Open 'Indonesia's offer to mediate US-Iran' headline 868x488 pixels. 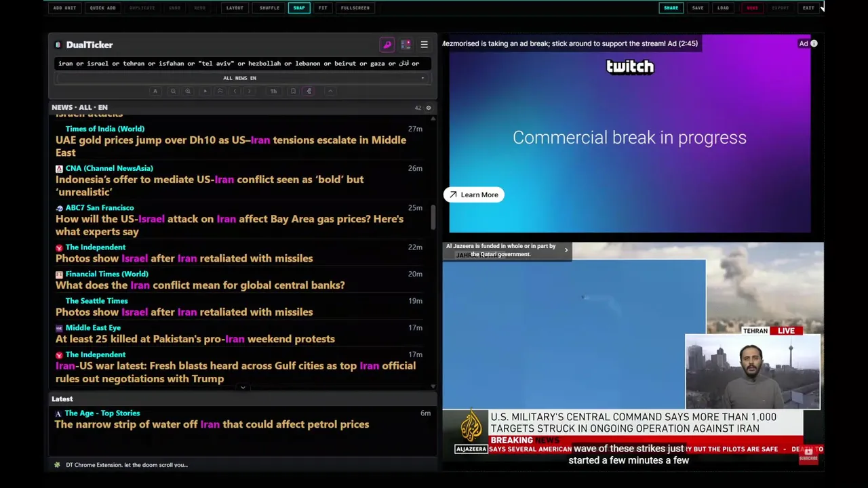(210, 186)
